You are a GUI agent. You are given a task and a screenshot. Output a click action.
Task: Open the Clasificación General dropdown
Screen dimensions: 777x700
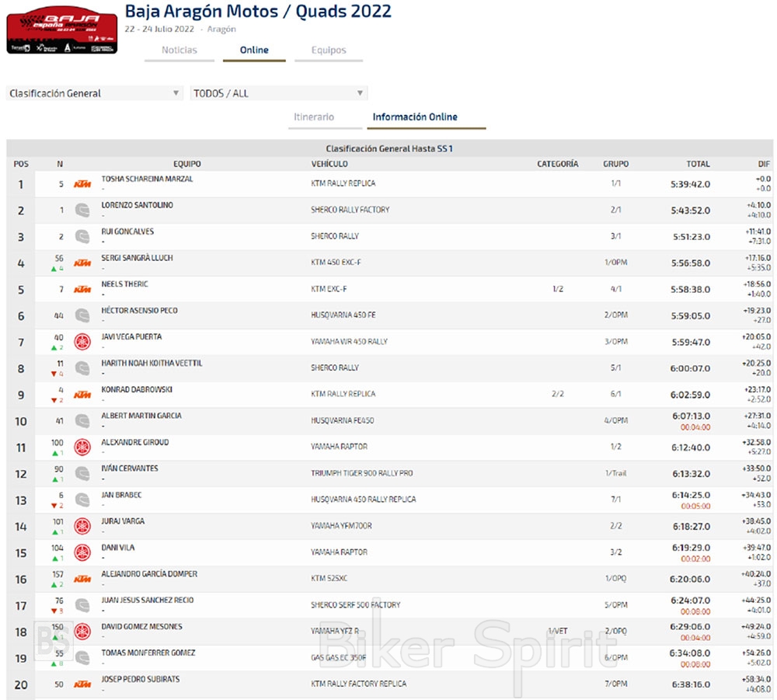tap(94, 93)
